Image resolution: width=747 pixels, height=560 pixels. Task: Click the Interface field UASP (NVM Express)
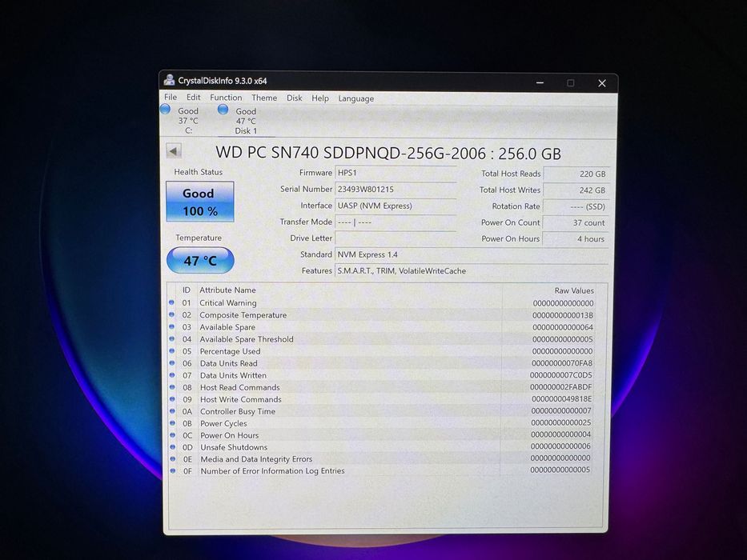[396, 206]
